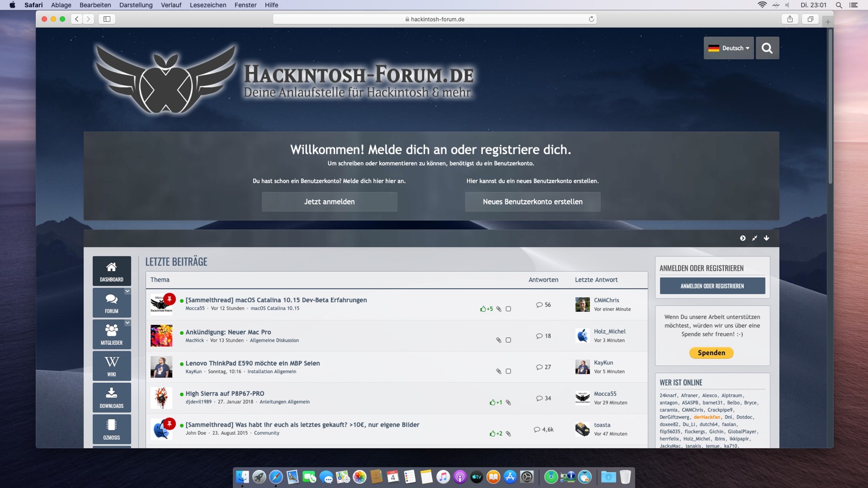Open the Downloads sidebar icon

pos(111,397)
